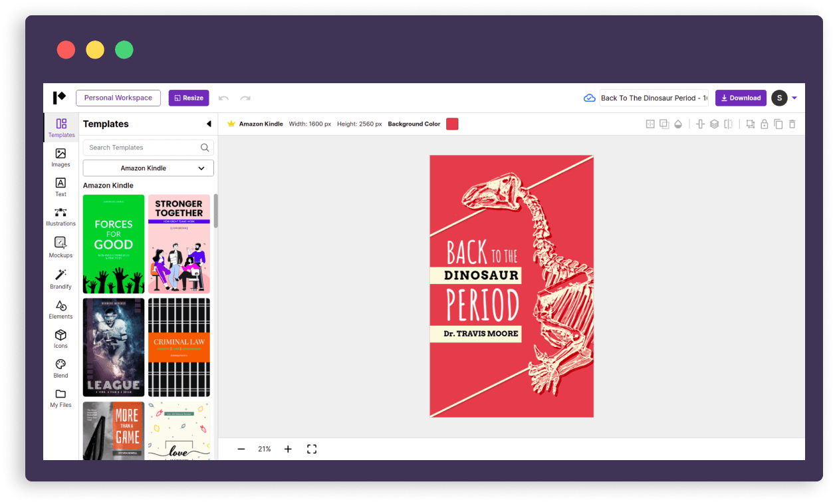Viewport: 835px width, 504px height.
Task: Click the layers stack icon in toolbar
Action: (714, 124)
